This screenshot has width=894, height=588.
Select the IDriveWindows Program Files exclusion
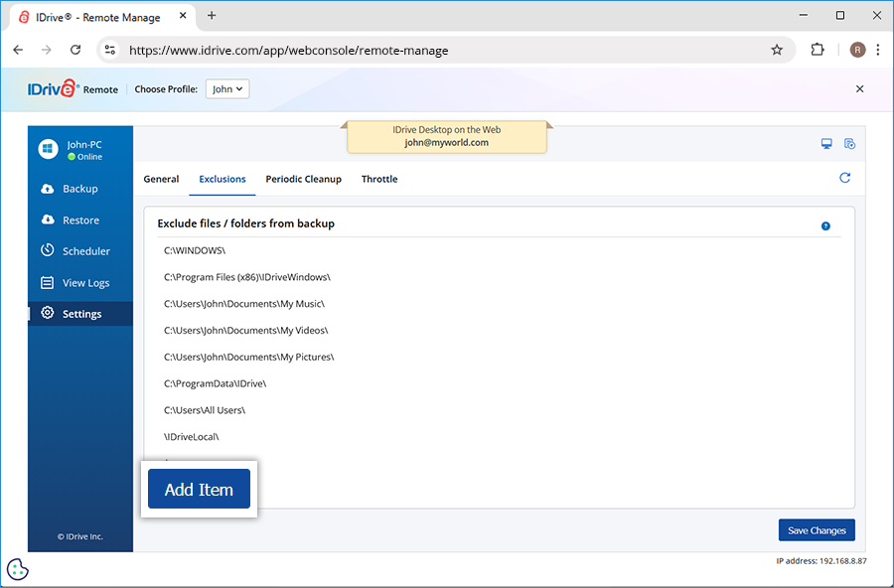click(x=247, y=277)
